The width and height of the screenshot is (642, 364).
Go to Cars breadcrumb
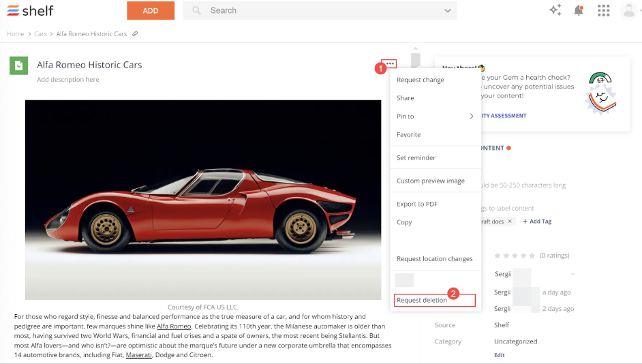[40, 34]
